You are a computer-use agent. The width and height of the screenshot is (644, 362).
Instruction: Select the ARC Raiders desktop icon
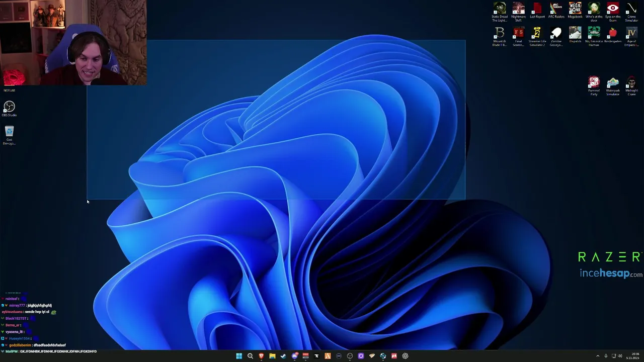pyautogui.click(x=556, y=11)
